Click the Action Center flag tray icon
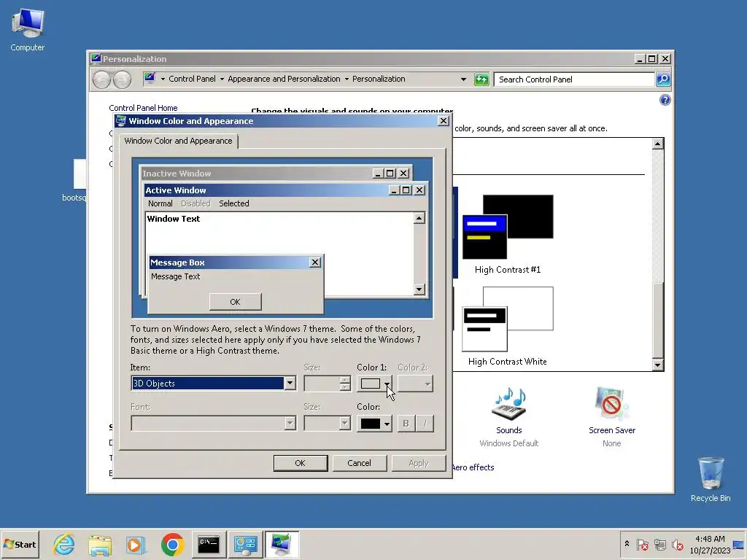This screenshot has height=560, width=747. [642, 544]
